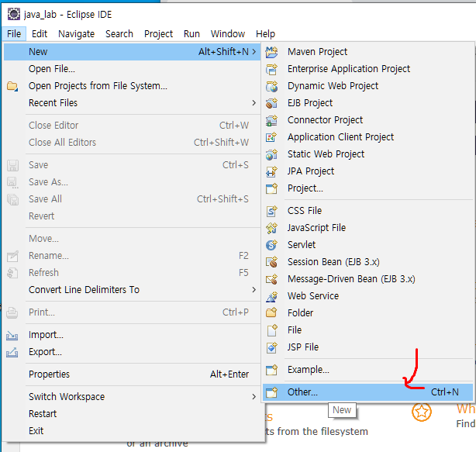Click the orange star icon on Welcome page
Viewport: 476px width, 452px height.
422,412
